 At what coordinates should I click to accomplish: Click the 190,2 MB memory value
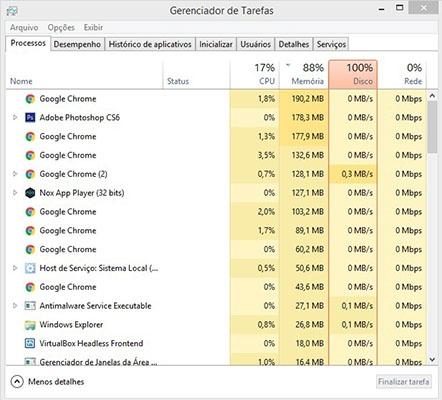point(308,99)
